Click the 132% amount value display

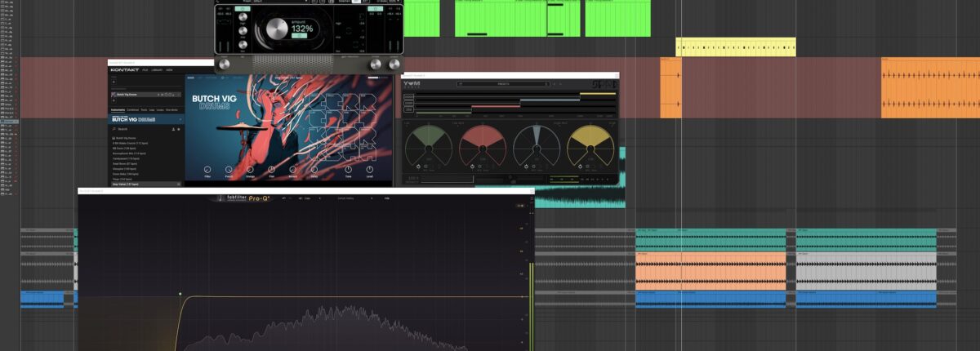(302, 29)
